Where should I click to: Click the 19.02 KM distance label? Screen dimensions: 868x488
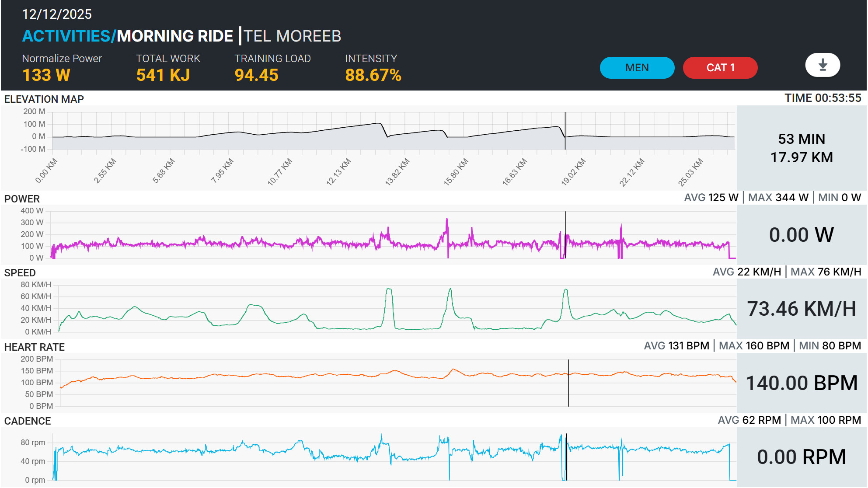(x=573, y=172)
